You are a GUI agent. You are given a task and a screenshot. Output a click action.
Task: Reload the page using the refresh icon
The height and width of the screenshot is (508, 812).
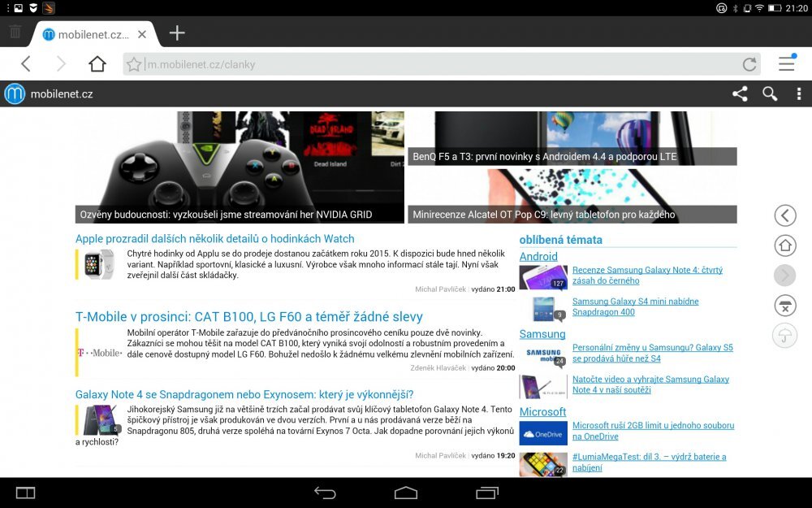[x=749, y=63]
